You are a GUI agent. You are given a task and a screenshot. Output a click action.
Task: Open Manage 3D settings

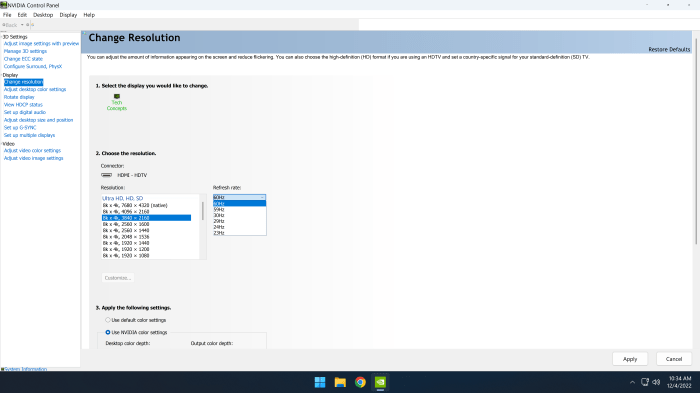(25, 51)
